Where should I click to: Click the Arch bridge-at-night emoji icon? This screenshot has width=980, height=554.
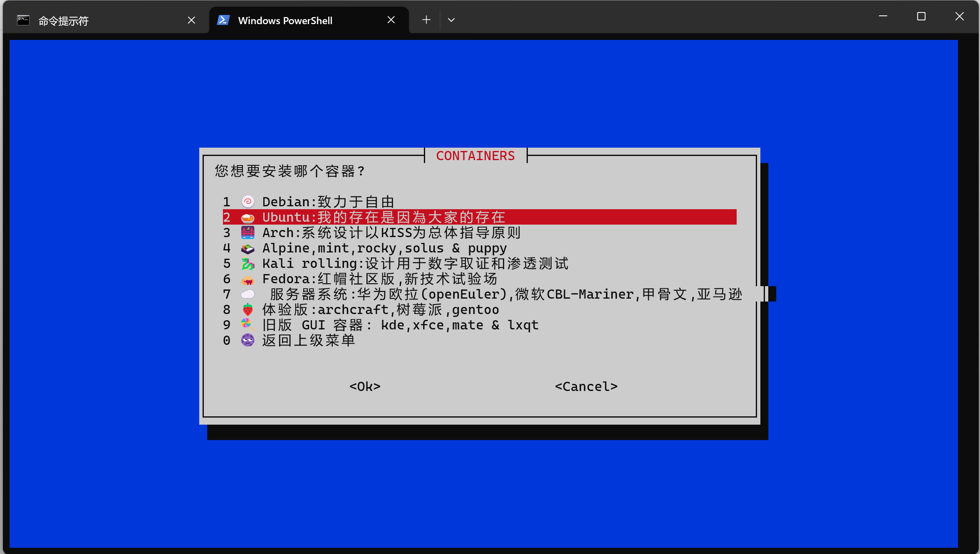point(248,232)
